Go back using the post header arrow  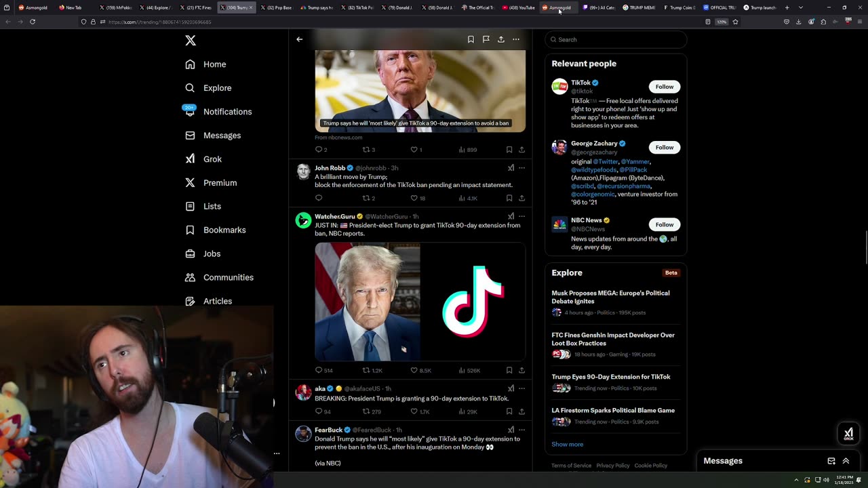(299, 39)
